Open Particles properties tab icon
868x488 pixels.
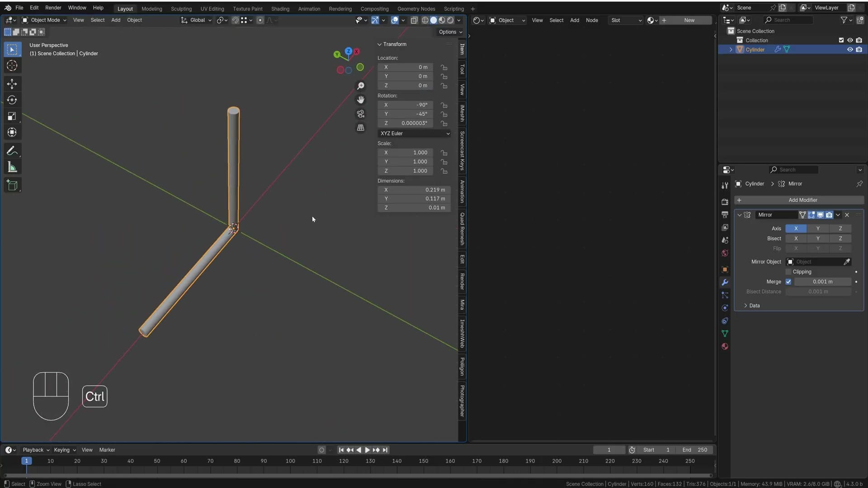point(725,295)
